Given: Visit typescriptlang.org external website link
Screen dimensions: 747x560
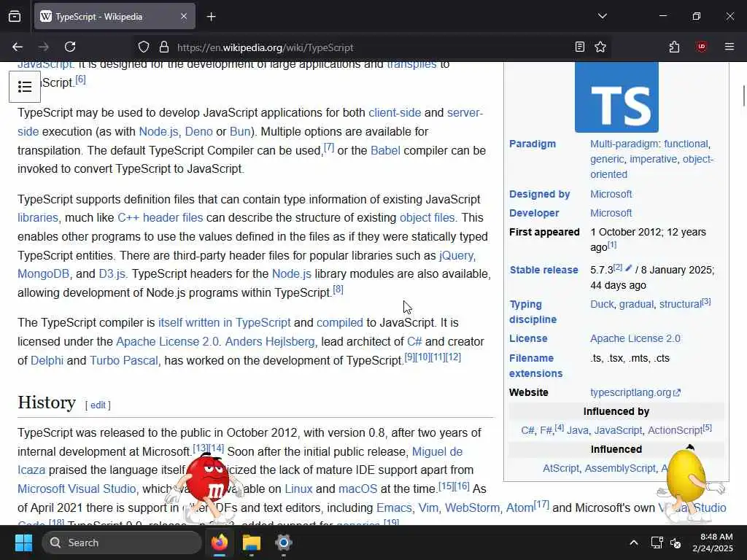Looking at the screenshot, I should 635,392.
